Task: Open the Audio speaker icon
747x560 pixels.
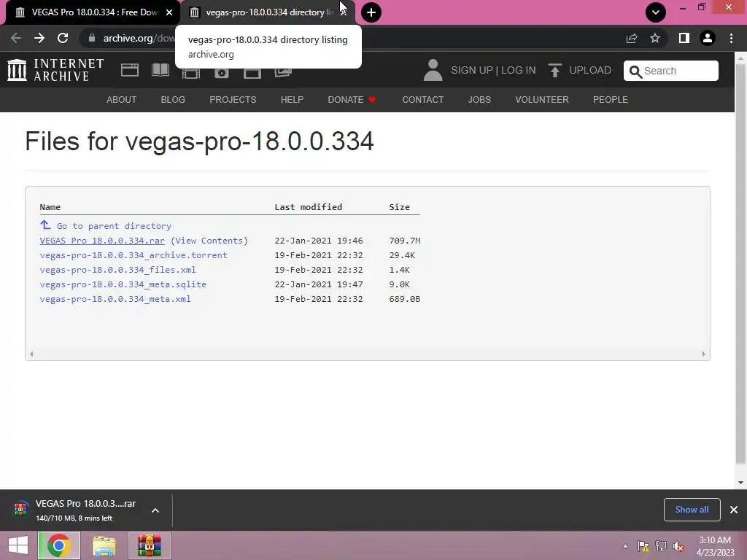Action: click(222, 73)
